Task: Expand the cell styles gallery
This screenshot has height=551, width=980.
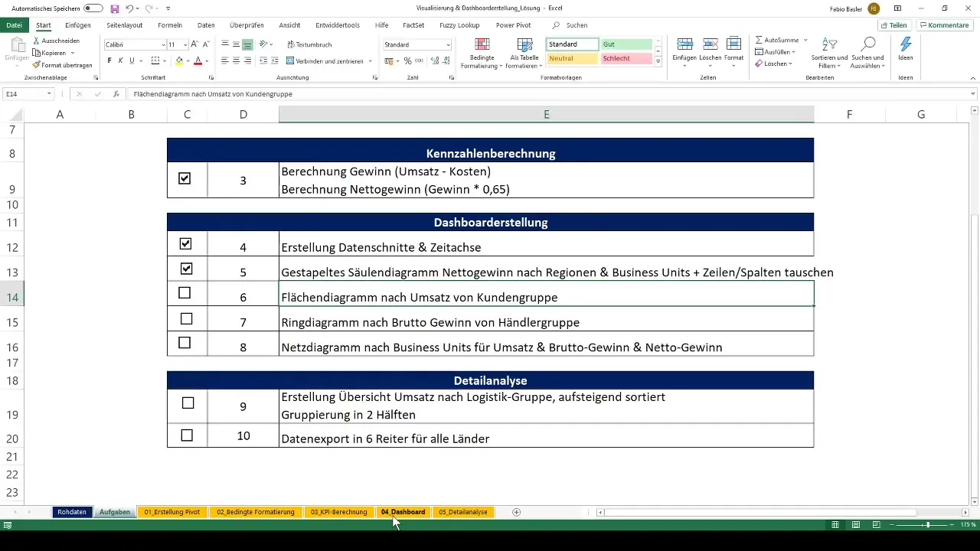Action: [658, 62]
